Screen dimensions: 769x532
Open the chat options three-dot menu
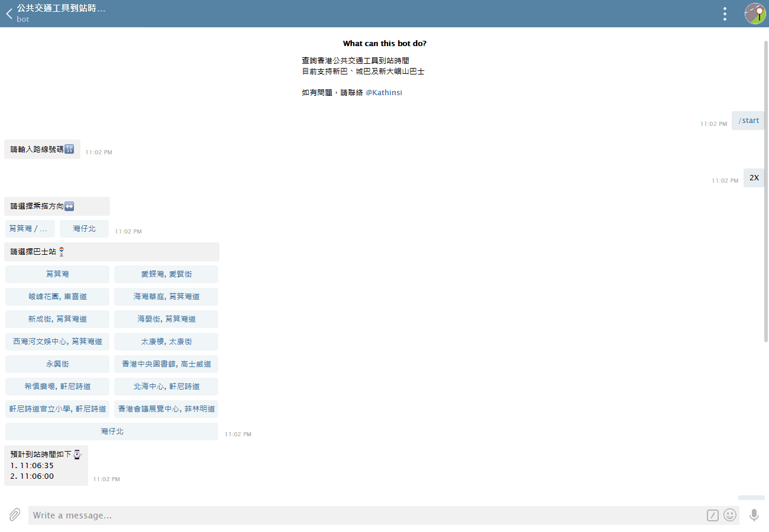725,13
